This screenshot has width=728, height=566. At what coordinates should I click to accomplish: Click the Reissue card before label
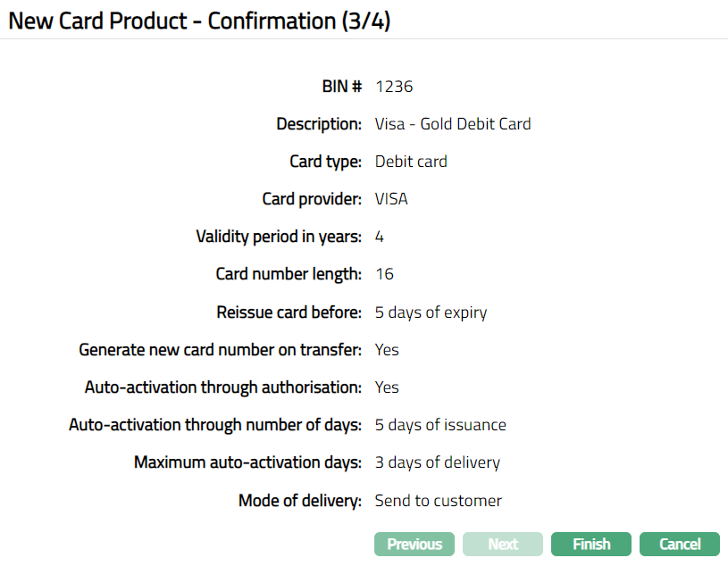[x=289, y=312]
